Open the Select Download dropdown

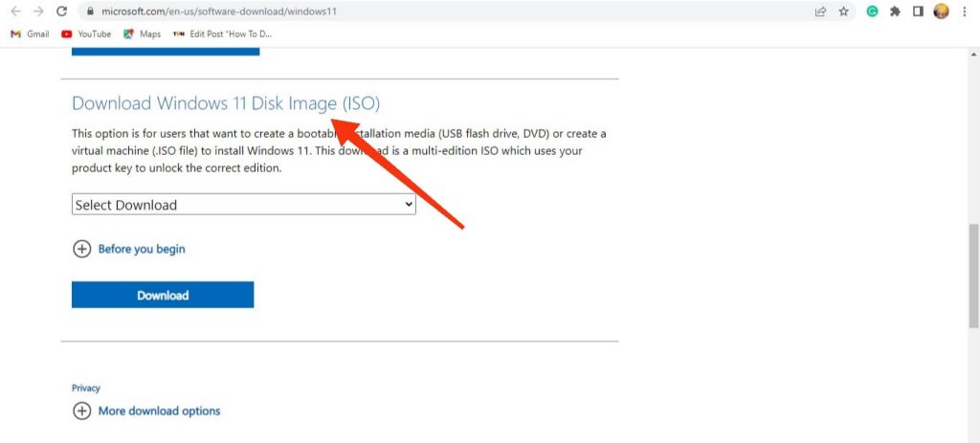coord(244,205)
